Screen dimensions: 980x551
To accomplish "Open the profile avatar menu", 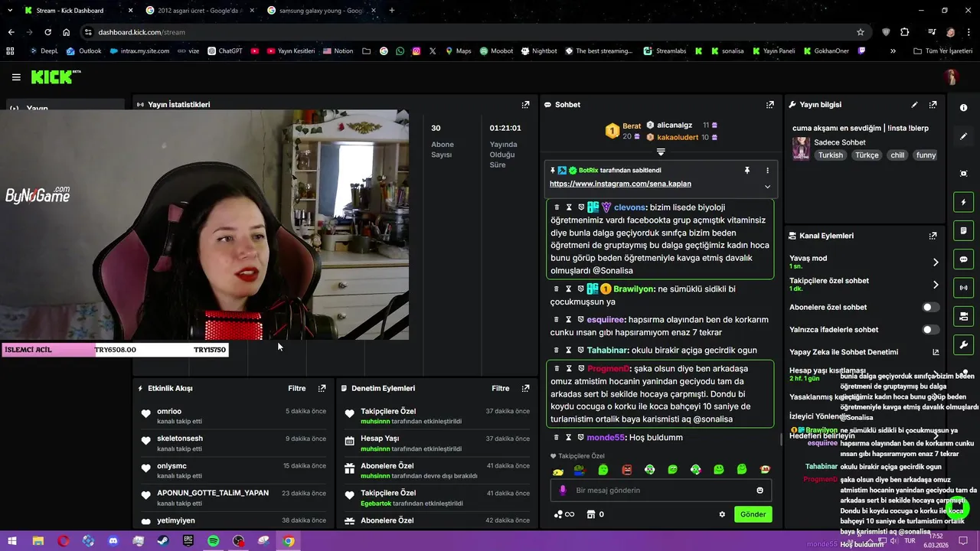I will [x=951, y=77].
